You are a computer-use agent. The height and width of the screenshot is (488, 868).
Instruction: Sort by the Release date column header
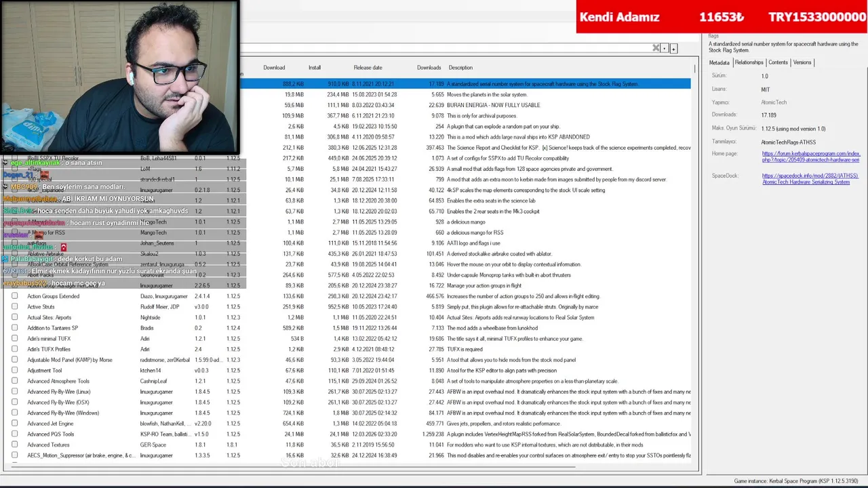pos(368,68)
